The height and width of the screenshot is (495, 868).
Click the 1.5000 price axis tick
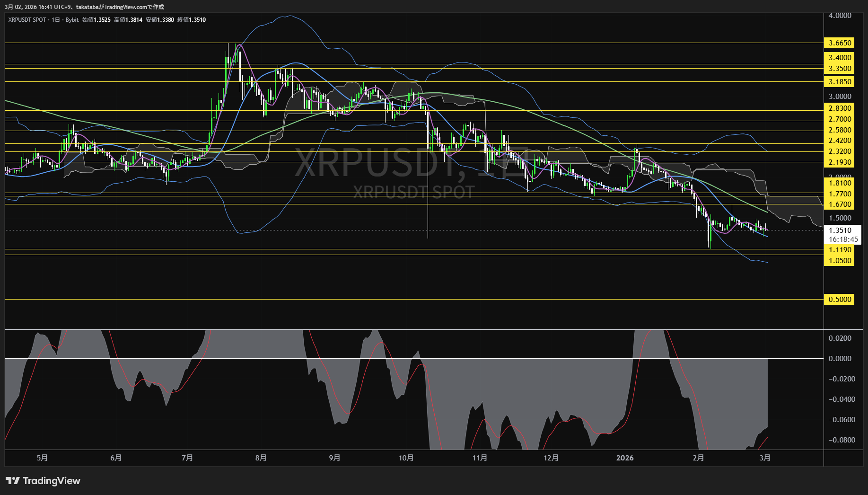tap(840, 218)
